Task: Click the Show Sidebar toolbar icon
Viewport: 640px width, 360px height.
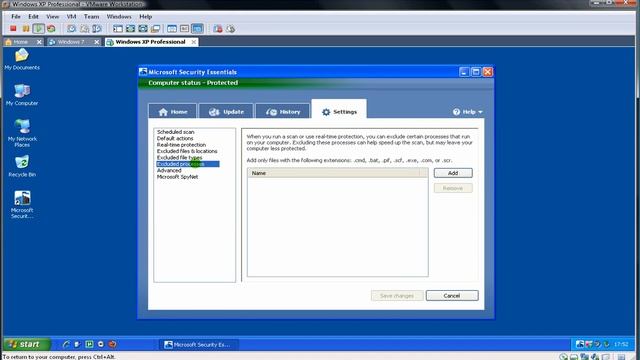Action: tap(118, 29)
